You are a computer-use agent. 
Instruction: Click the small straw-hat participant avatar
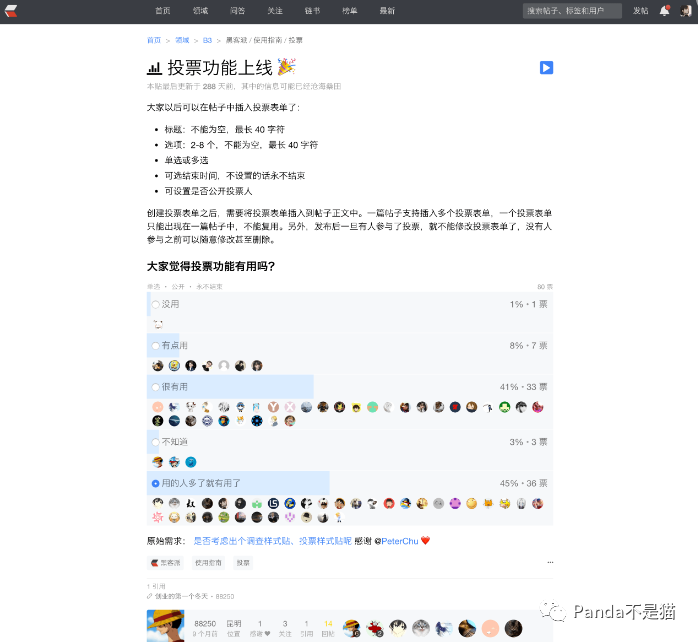(x=351, y=628)
